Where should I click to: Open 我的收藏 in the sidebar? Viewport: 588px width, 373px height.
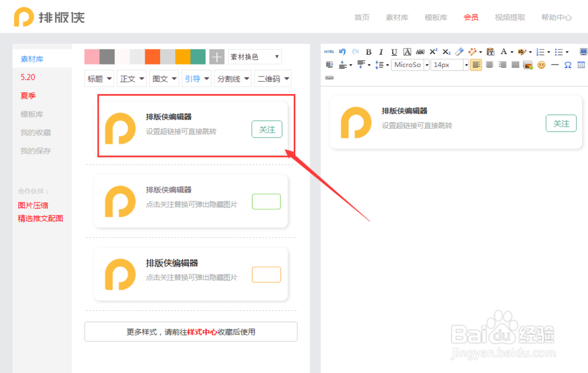36,133
